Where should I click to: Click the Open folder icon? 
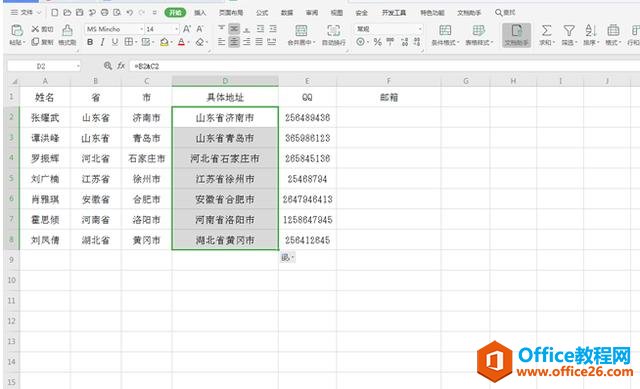tap(67, 13)
